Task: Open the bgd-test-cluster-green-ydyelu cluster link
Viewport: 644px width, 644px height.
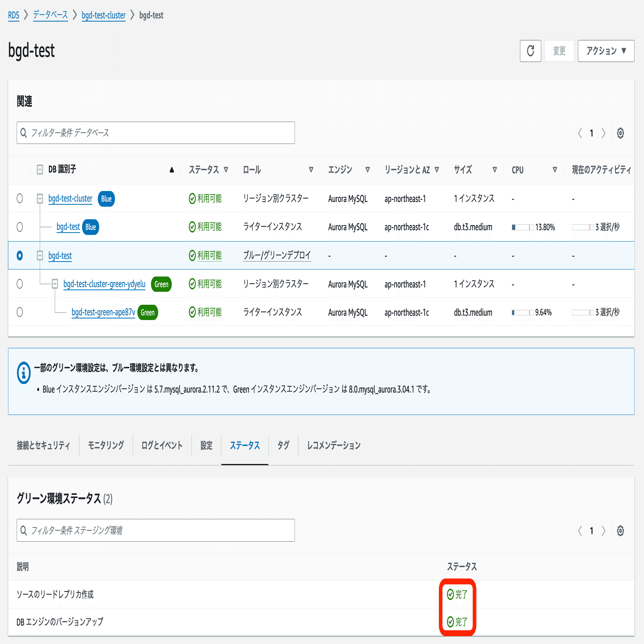Action: pyautogui.click(x=104, y=284)
